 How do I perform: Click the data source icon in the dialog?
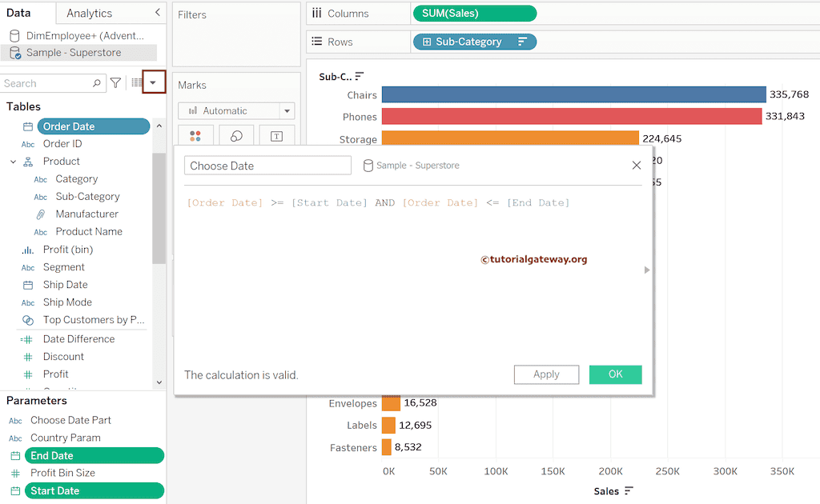point(368,166)
